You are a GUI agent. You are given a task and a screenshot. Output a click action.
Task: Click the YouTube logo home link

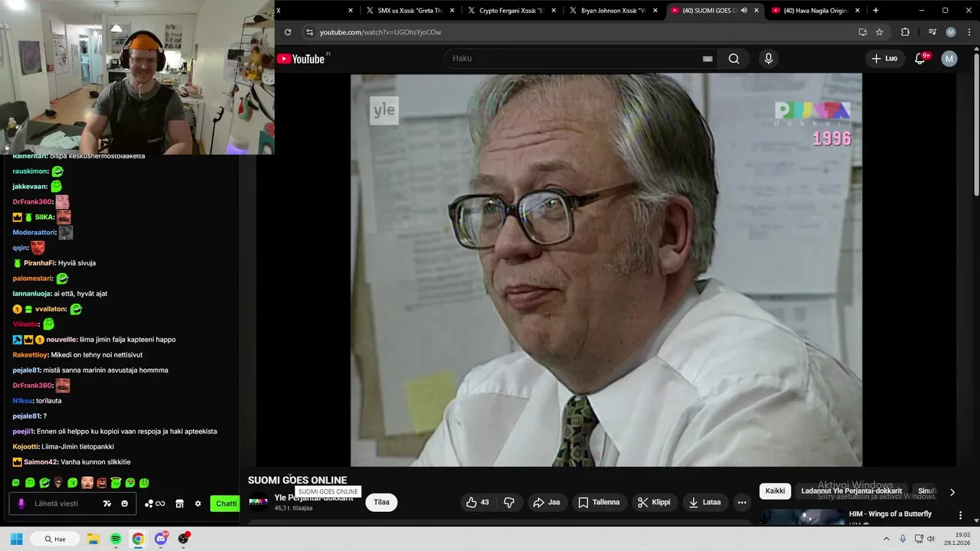point(301,59)
